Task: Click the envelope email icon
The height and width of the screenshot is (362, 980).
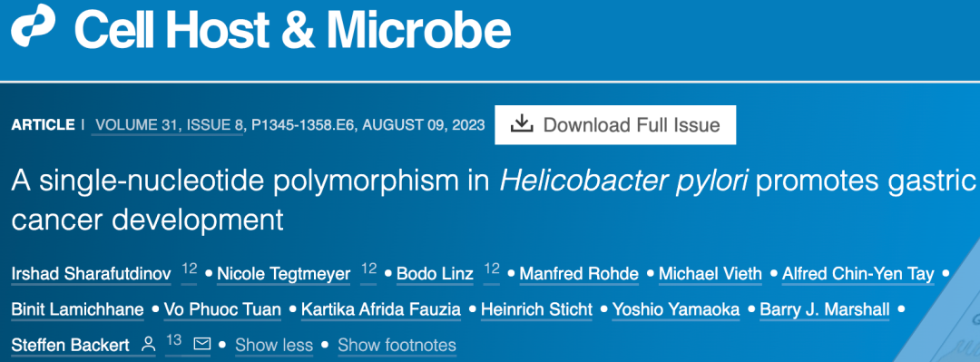Action: (201, 344)
